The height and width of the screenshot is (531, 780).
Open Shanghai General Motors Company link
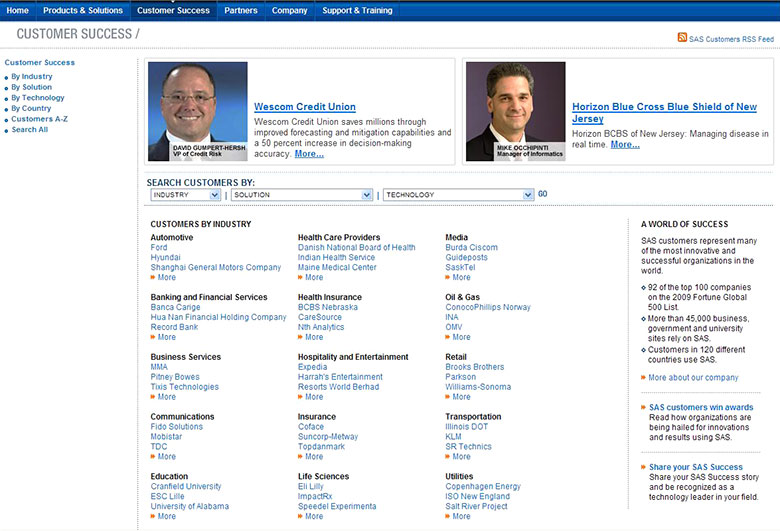click(x=215, y=267)
